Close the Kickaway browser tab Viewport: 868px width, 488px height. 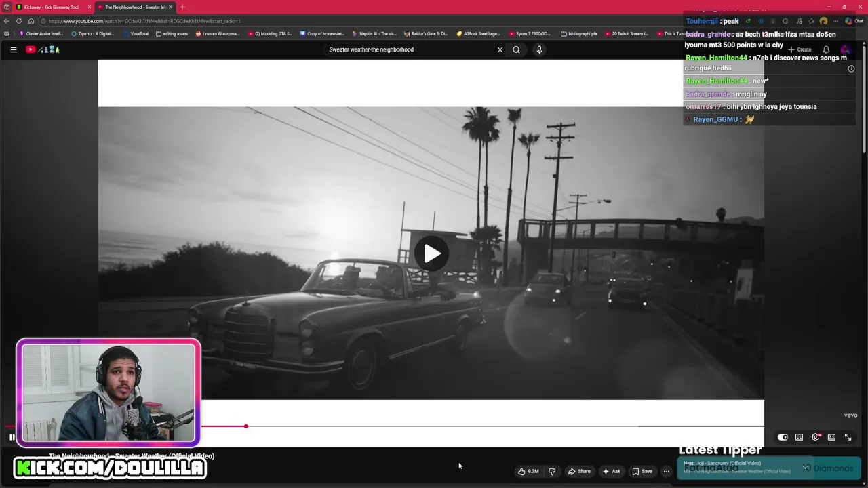click(89, 7)
